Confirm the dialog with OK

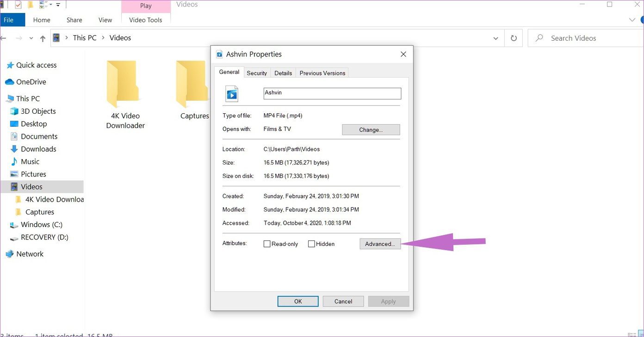tap(298, 301)
